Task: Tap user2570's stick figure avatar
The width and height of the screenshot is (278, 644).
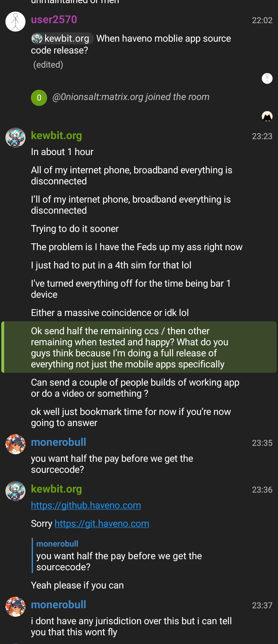Action: [x=15, y=22]
